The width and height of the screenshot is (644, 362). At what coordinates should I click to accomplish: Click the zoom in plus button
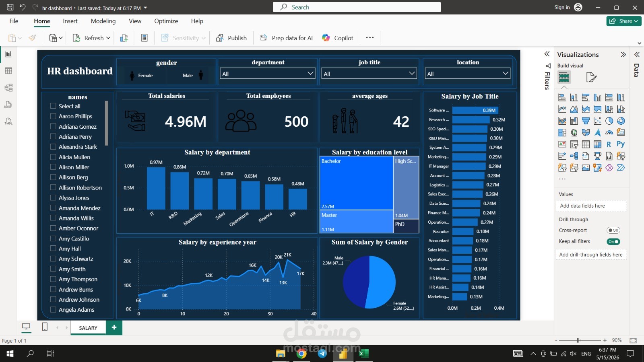[605, 340]
